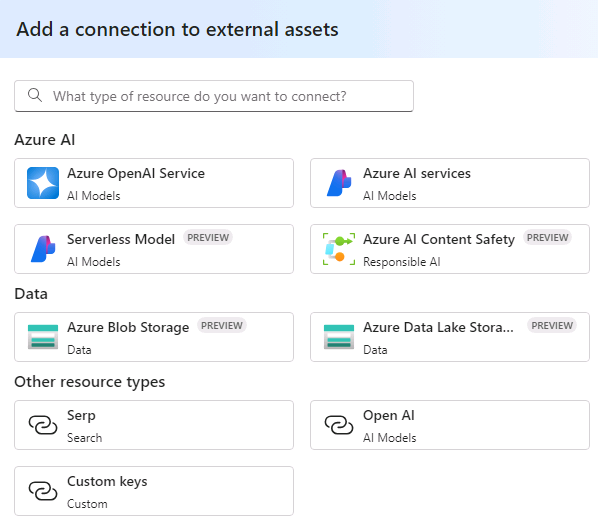Choose the Azure AI services title
The height and width of the screenshot is (526, 598).
(416, 174)
